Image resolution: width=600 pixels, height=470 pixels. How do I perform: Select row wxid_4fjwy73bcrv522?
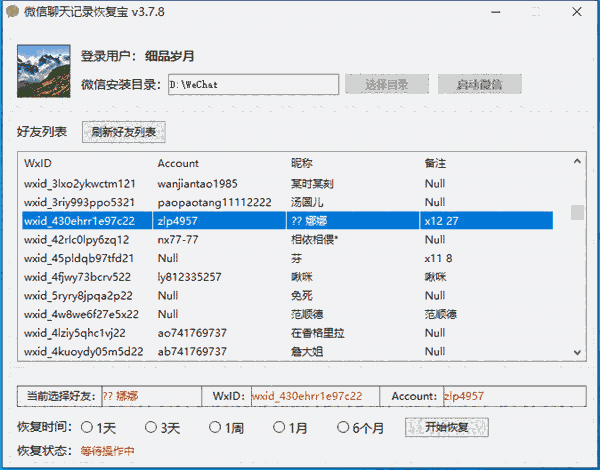pyautogui.click(x=287, y=277)
